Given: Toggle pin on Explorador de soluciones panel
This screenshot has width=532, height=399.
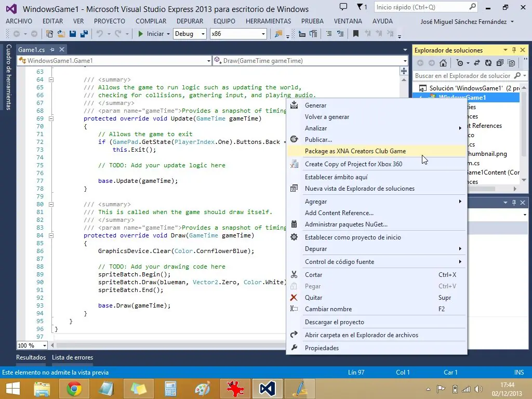Looking at the screenshot, I should click(514, 50).
